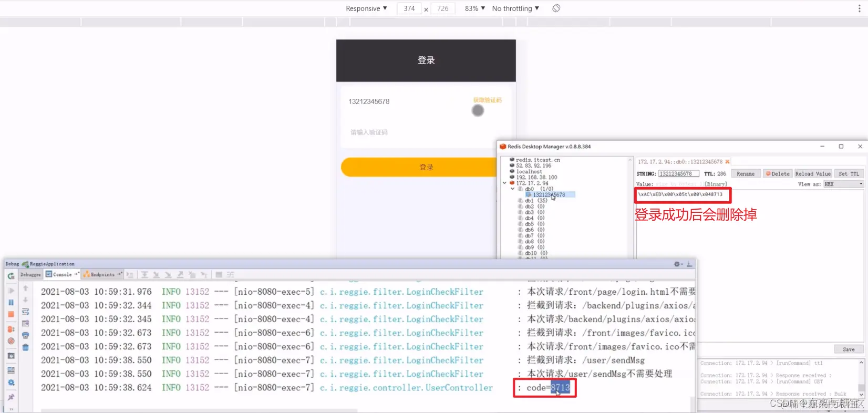This screenshot has width=868, height=413.
Task: Rerun ReggieApplication in the Debug panel
Action: [x=11, y=275]
